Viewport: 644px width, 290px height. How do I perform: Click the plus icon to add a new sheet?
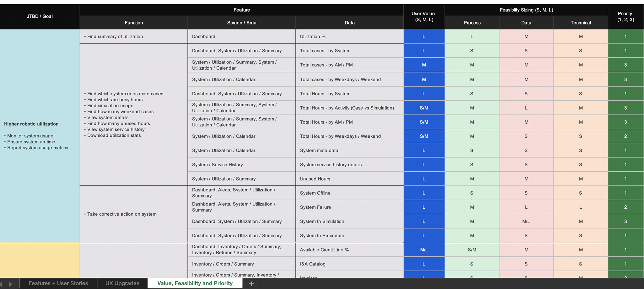point(251,283)
